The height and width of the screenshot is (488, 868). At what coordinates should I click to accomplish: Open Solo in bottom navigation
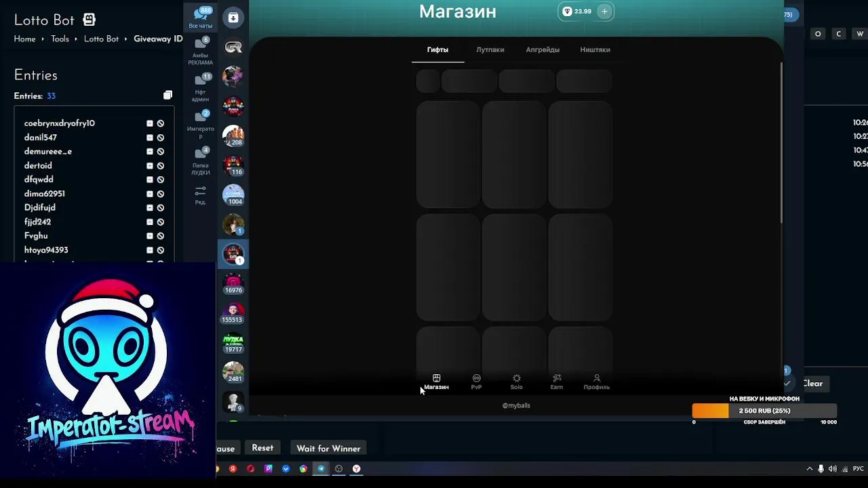(x=516, y=382)
